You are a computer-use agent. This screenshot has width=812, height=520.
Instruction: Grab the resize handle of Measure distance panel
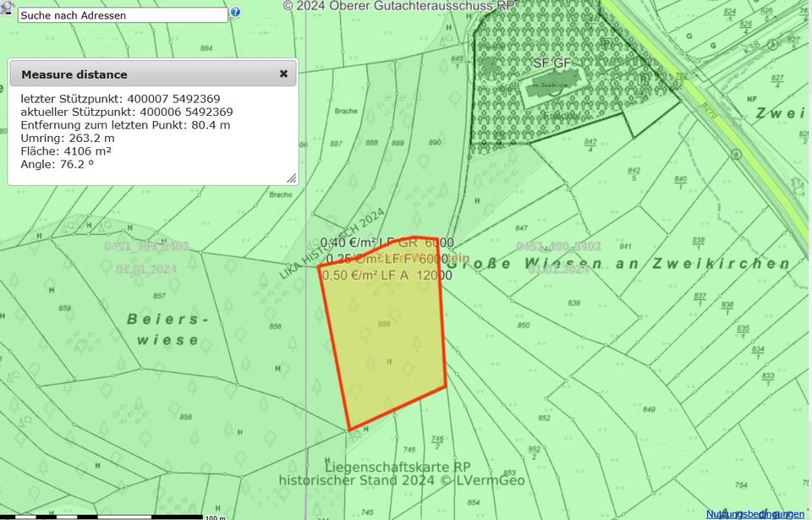coord(292,178)
